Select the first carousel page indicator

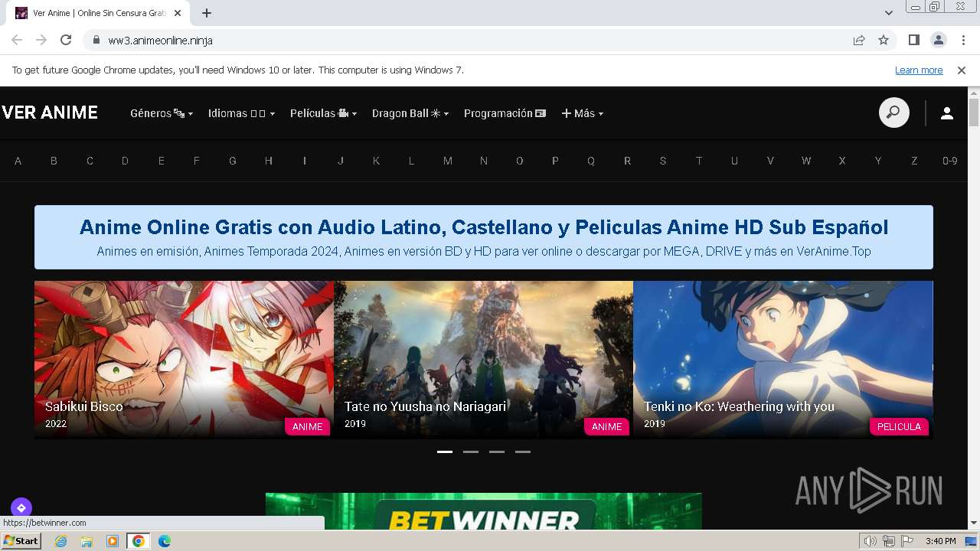pos(445,452)
